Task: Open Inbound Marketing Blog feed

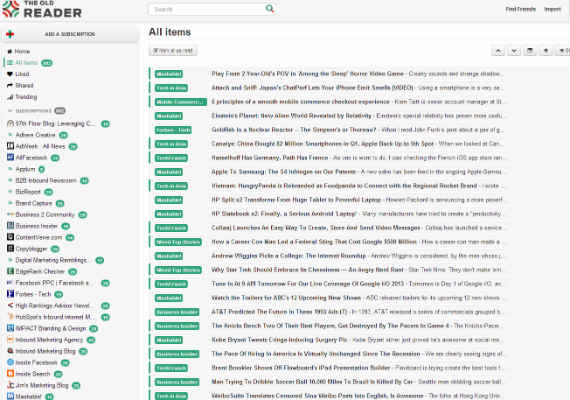Action: tap(45, 351)
